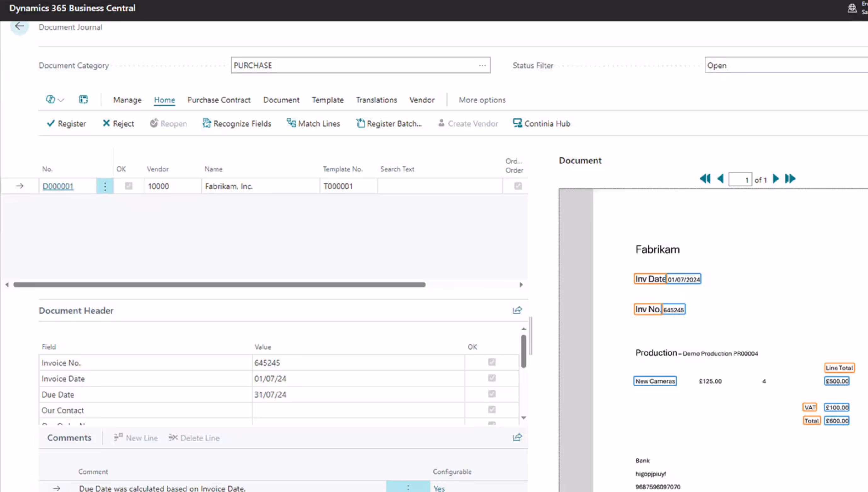
Task: Open the Template menu tab
Action: [328, 100]
